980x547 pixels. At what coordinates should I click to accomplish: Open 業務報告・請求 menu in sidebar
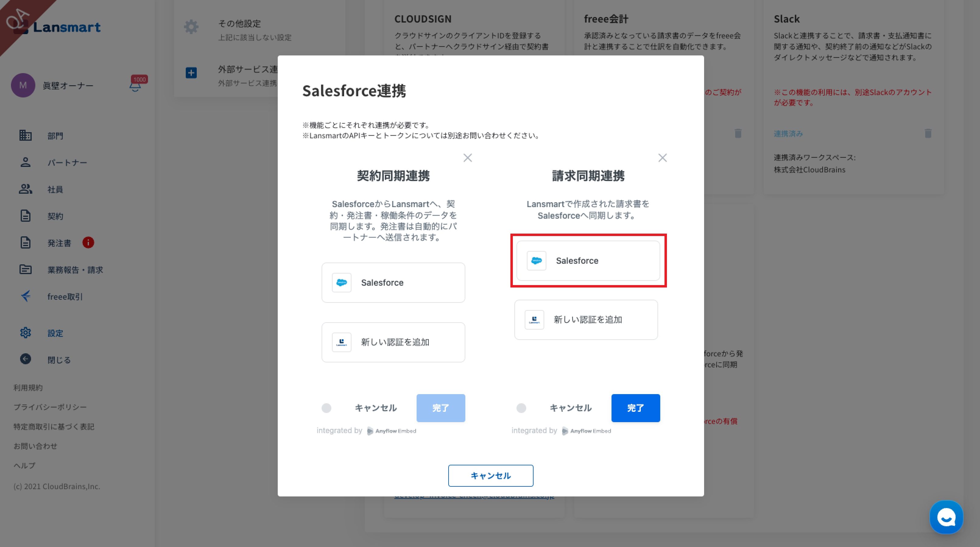pos(75,270)
